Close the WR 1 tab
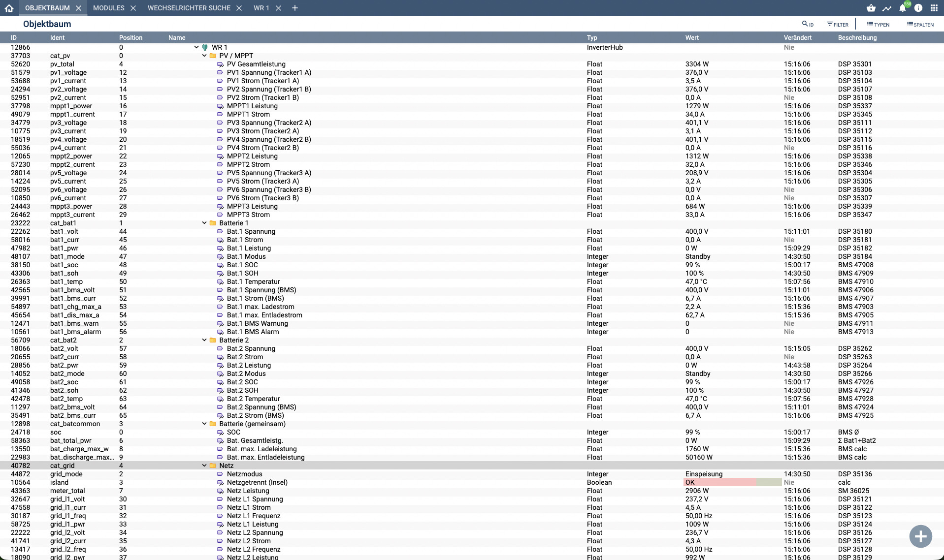944x560 pixels. coord(278,8)
